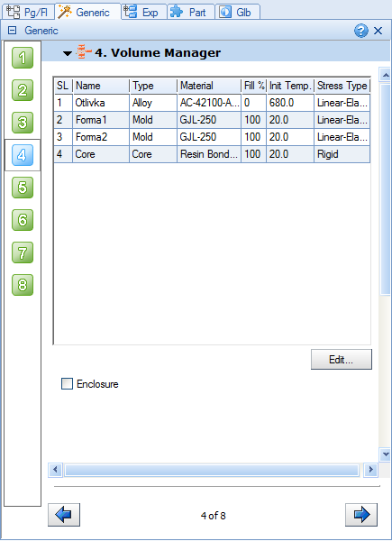Image resolution: width=392 pixels, height=541 pixels.
Task: Click the Edit... button
Action: pyautogui.click(x=342, y=360)
